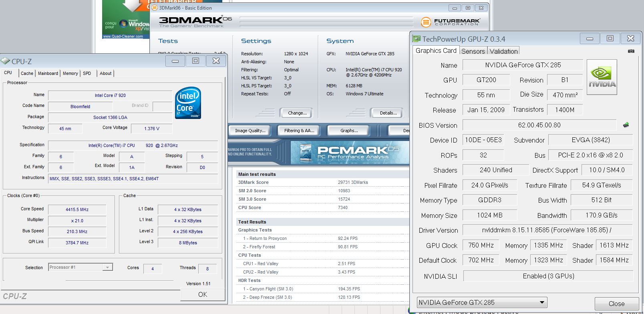Click the CPU Score row in results
This screenshot has width=644, height=314.
click(x=322, y=207)
